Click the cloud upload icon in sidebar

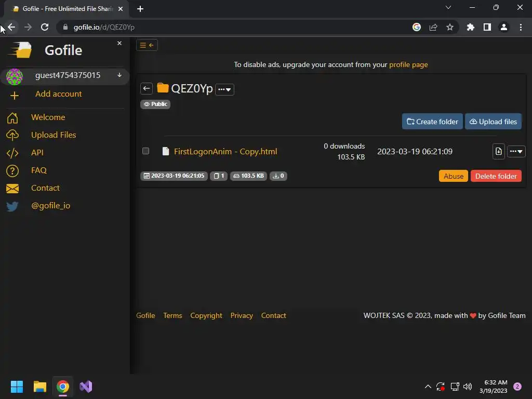[x=12, y=135]
